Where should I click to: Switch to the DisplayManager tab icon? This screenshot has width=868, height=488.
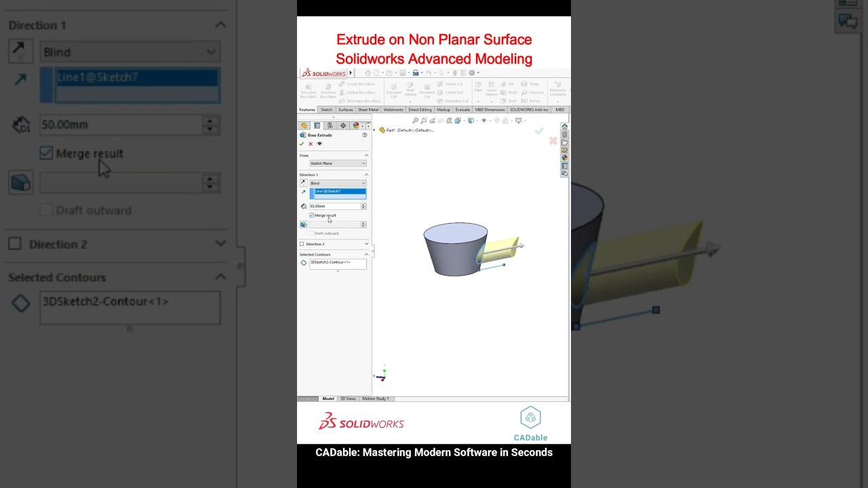point(355,125)
